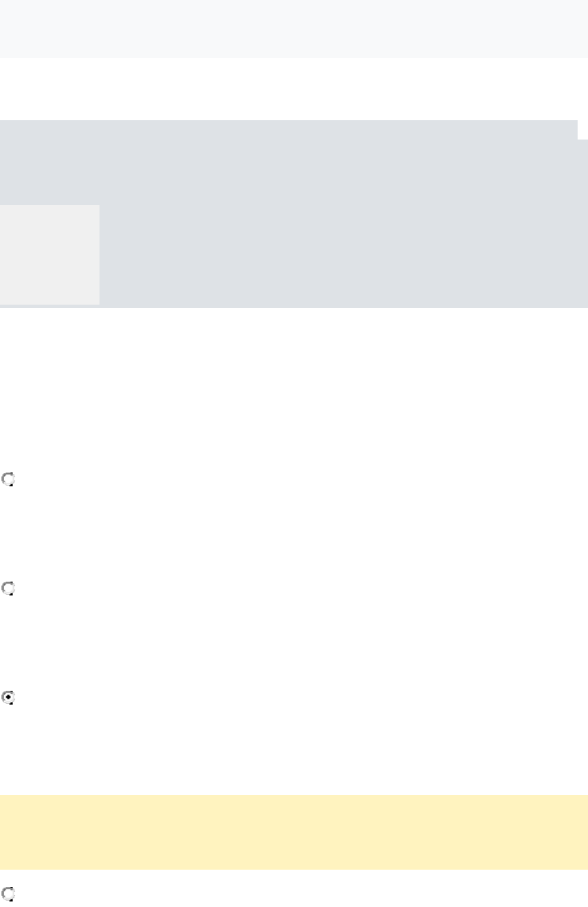This screenshot has width=588, height=907.
Task: Click the radio button with the filled dot
Action: (8, 698)
